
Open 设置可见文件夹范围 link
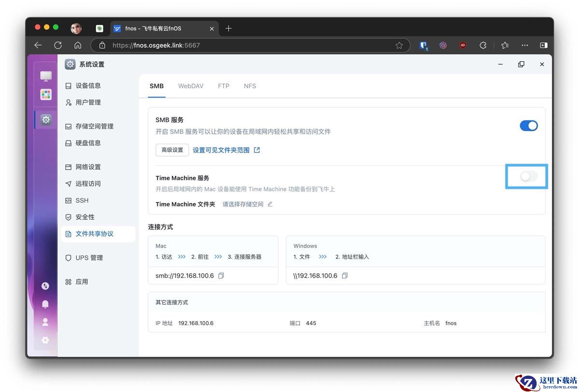coord(221,150)
